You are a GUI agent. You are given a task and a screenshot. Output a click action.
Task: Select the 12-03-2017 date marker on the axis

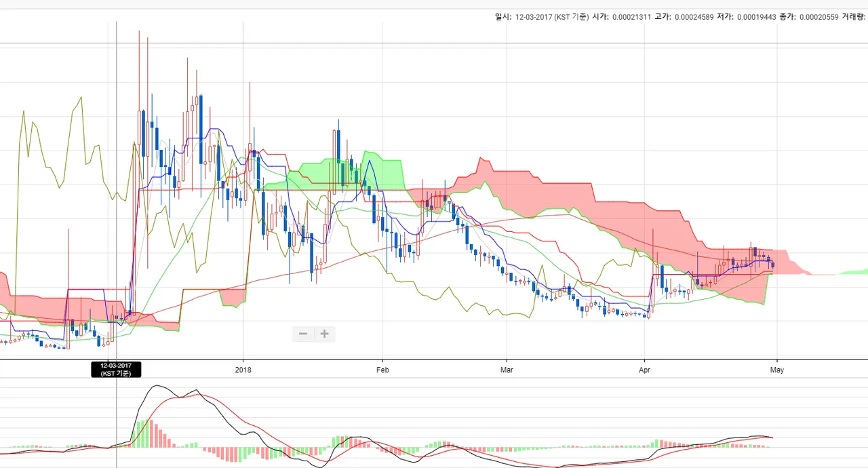click(117, 370)
